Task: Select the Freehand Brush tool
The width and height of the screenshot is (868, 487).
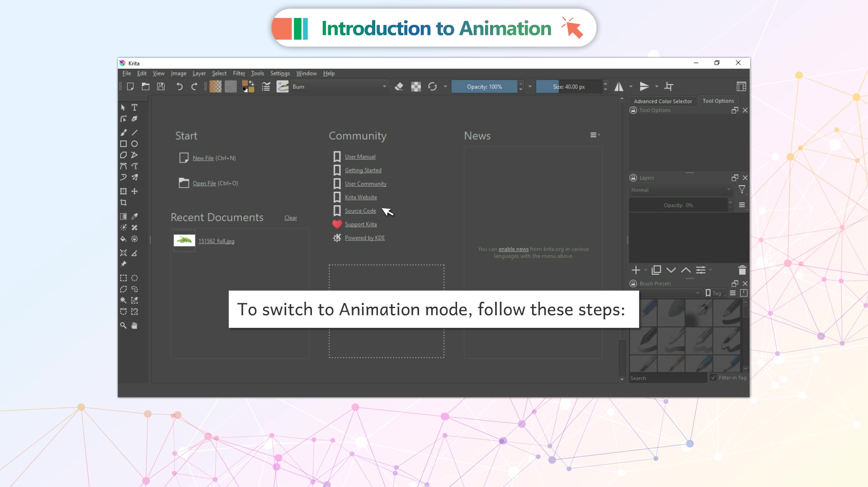Action: [x=123, y=132]
